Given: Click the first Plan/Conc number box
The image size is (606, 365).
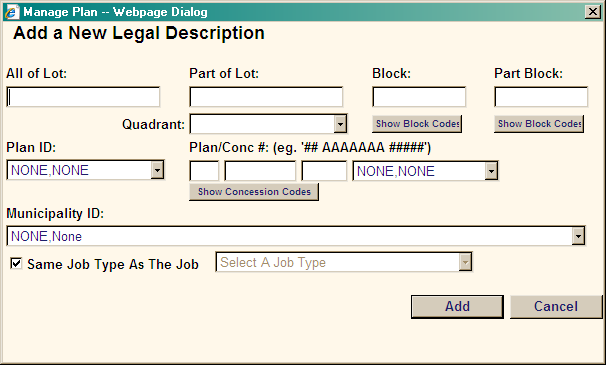Looking at the screenshot, I should [204, 171].
